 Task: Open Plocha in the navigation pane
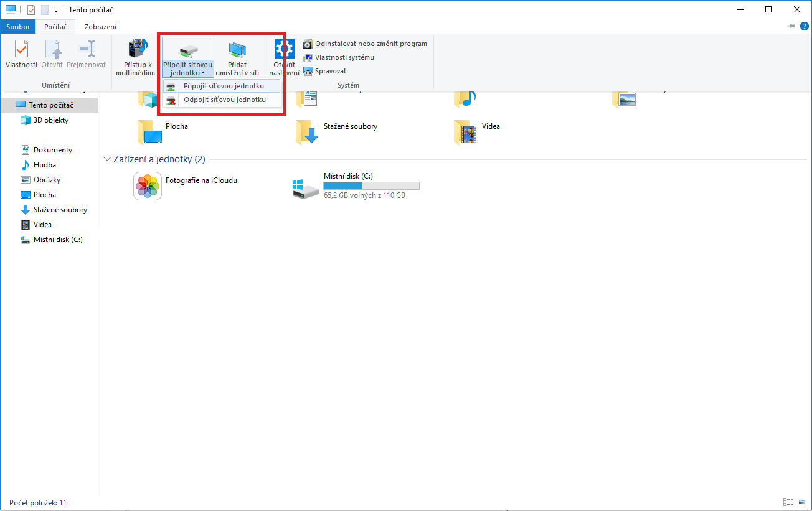tap(45, 195)
